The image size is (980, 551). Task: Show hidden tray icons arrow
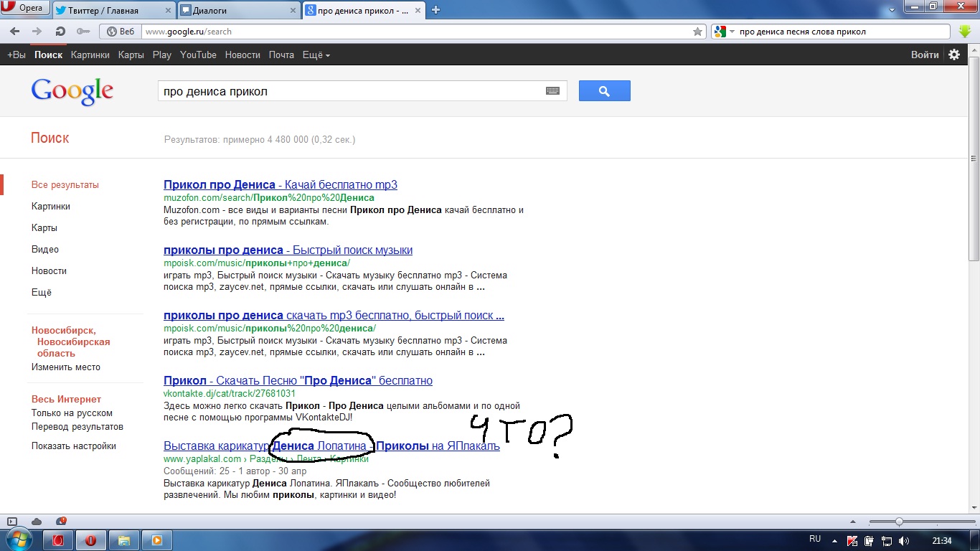point(834,540)
